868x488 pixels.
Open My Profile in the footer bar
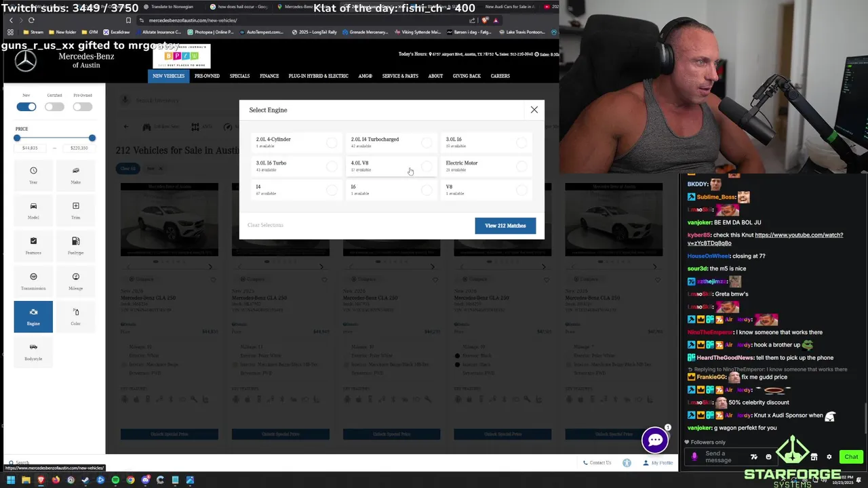pos(658,463)
